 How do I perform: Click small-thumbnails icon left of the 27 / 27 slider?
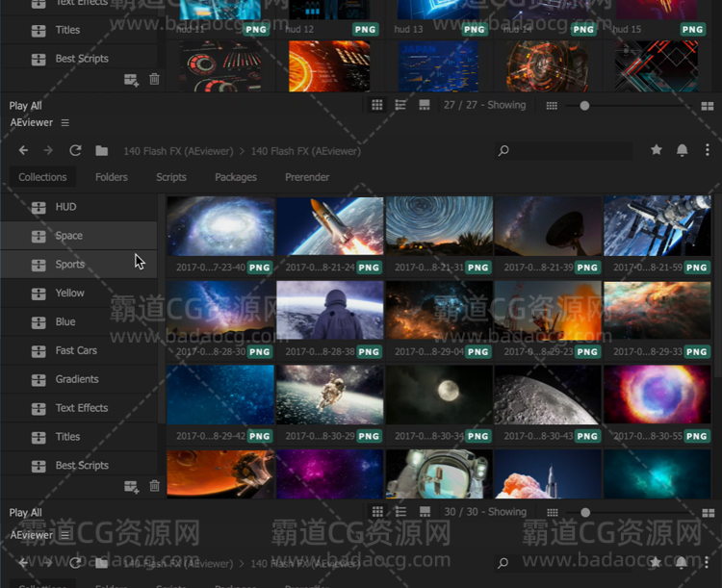552,106
